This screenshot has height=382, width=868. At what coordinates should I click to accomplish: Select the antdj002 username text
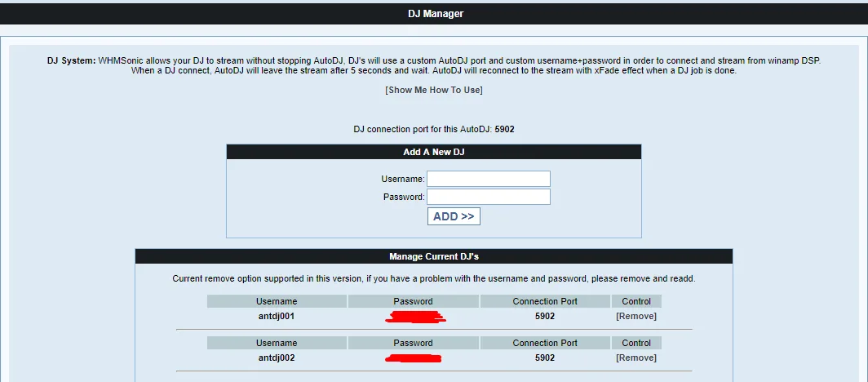pyautogui.click(x=277, y=358)
